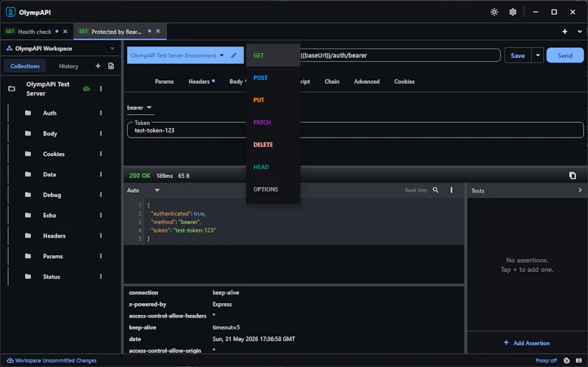Open the request Params tab
This screenshot has height=367, width=588.
tap(164, 82)
